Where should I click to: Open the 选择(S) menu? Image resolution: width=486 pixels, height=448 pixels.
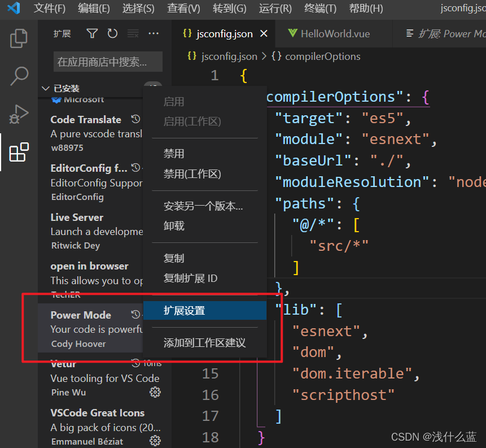[x=138, y=8]
